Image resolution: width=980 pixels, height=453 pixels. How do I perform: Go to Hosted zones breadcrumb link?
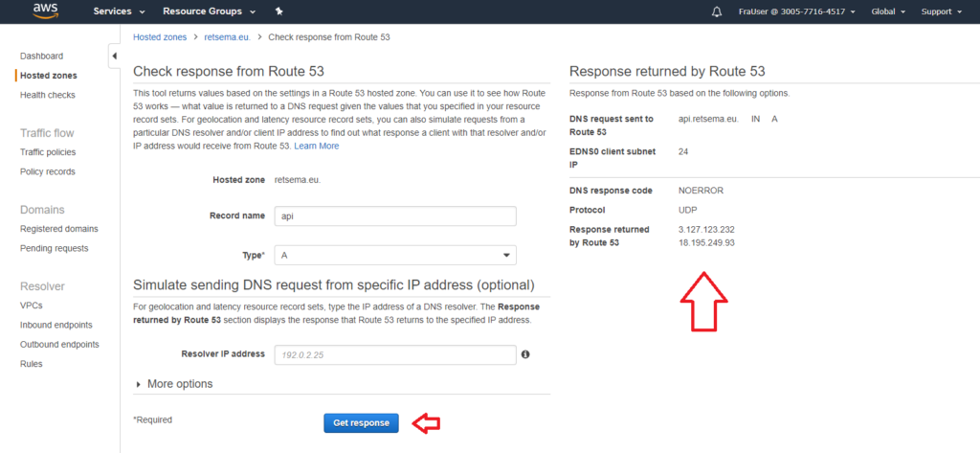click(160, 37)
